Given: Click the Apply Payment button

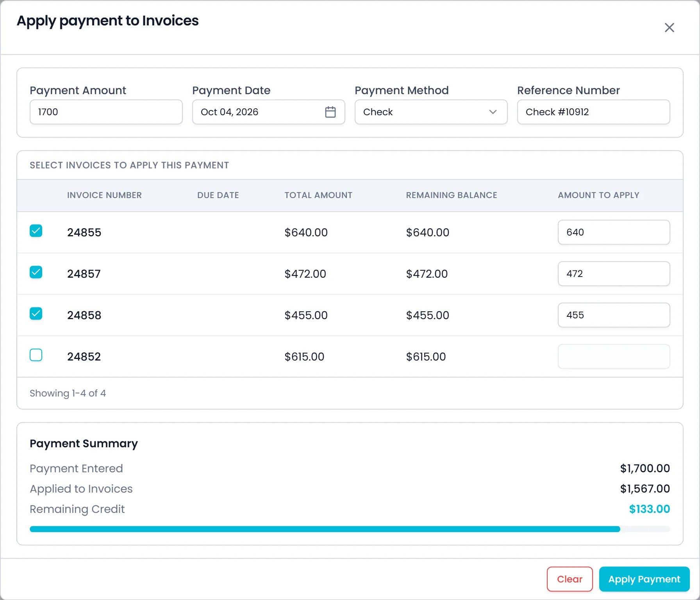Looking at the screenshot, I should click(x=644, y=579).
